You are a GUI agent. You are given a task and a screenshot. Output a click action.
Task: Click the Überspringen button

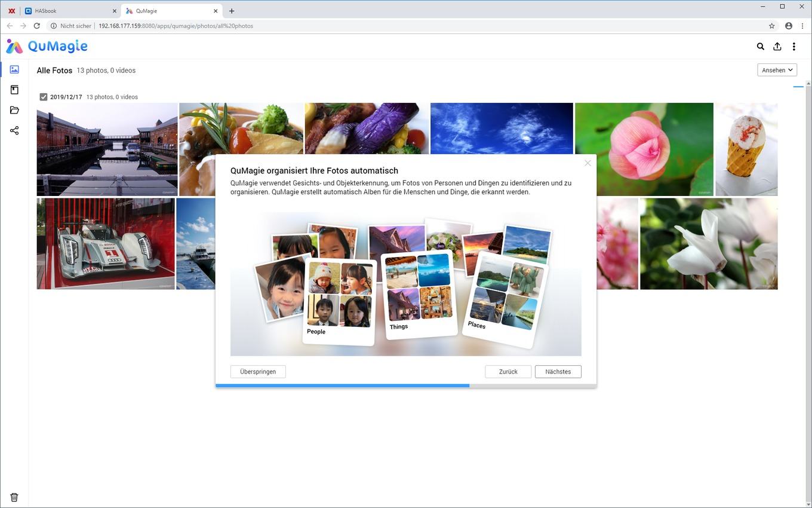tap(258, 372)
